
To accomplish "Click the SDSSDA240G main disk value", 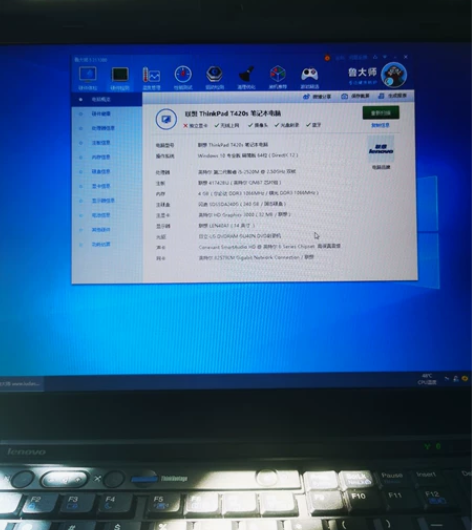I will coord(242,204).
